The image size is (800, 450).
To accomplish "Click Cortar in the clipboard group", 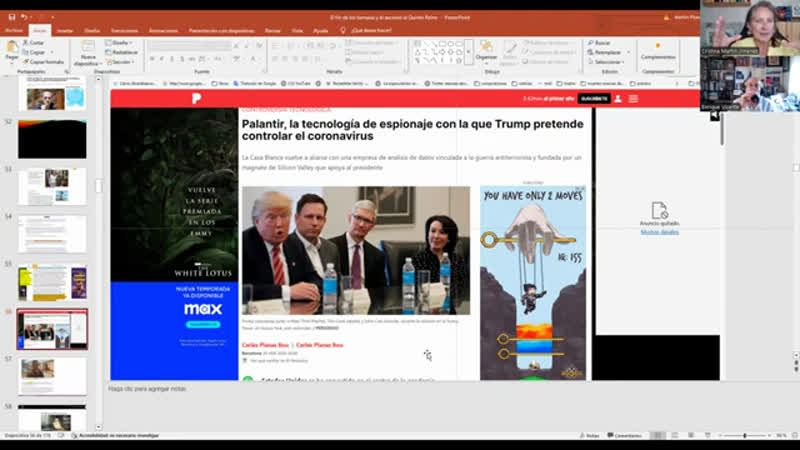I will 34,43.
